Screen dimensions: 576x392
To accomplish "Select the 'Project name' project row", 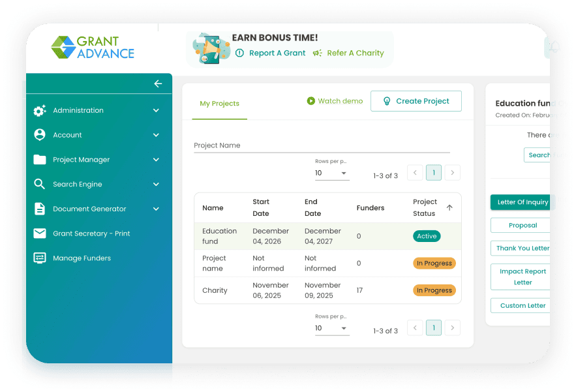I will pos(327,264).
